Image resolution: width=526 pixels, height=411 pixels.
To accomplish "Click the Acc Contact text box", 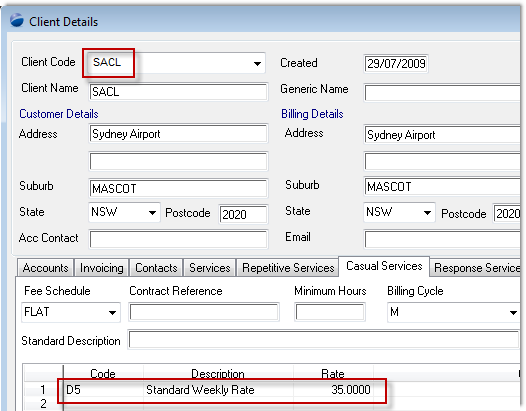I will click(x=178, y=239).
